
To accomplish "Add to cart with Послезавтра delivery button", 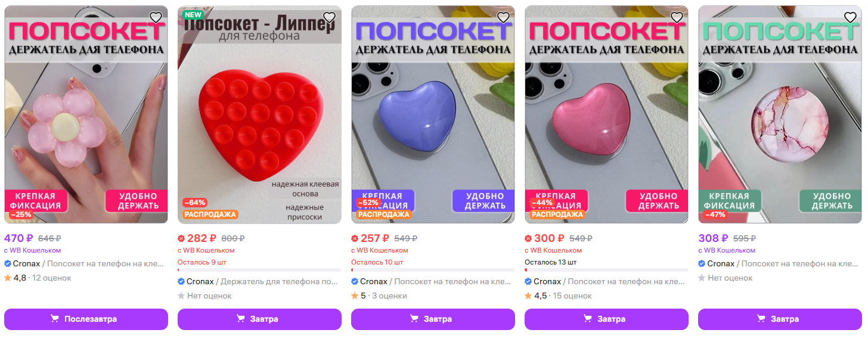I will coord(86,319).
